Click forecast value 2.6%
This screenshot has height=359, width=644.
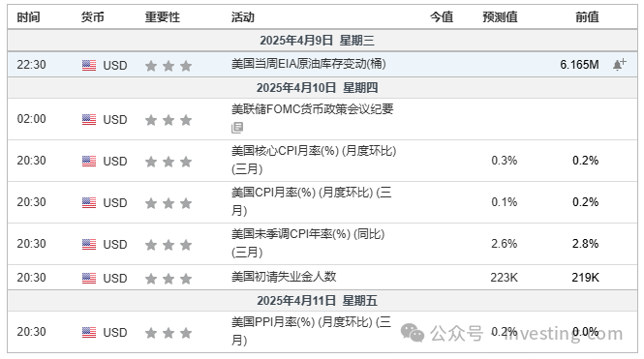[x=505, y=244]
